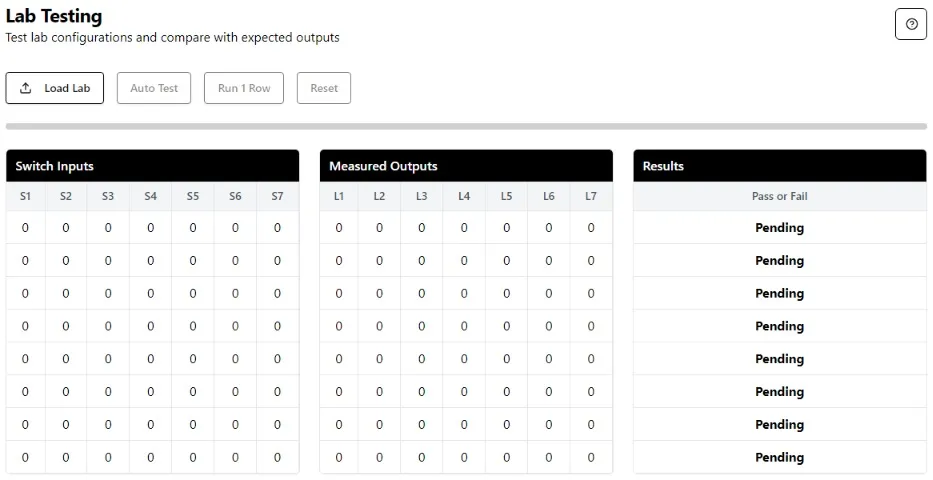933x480 pixels.
Task: Click the gray progress bar
Action: click(466, 127)
